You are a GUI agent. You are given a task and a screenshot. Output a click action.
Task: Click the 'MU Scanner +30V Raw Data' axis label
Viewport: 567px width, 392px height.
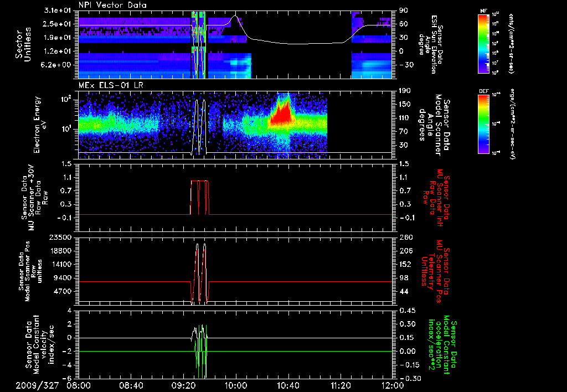coord(34,198)
